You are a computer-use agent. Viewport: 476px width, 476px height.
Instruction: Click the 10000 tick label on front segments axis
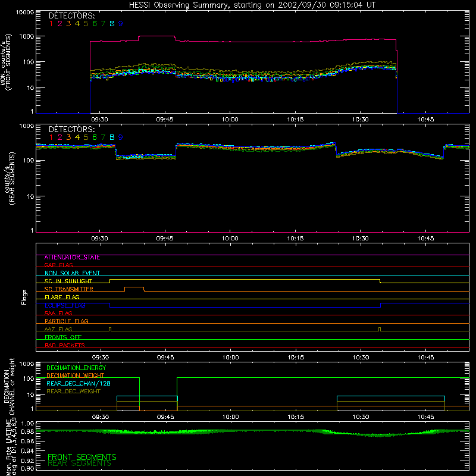click(x=25, y=12)
